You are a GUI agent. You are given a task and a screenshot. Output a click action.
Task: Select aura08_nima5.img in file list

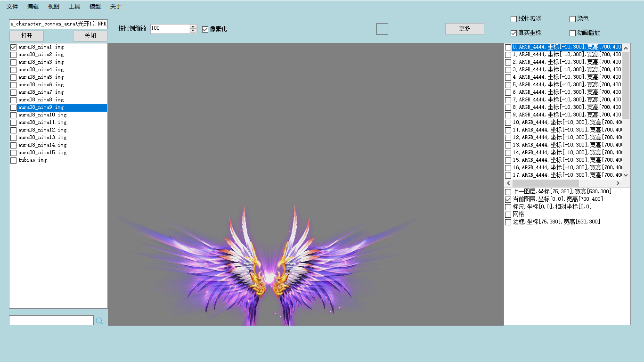tap(41, 77)
